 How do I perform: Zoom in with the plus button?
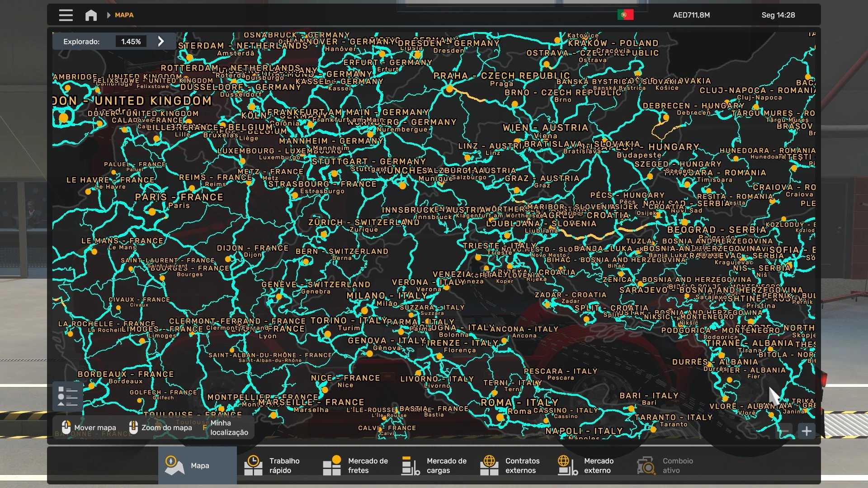coord(806,431)
